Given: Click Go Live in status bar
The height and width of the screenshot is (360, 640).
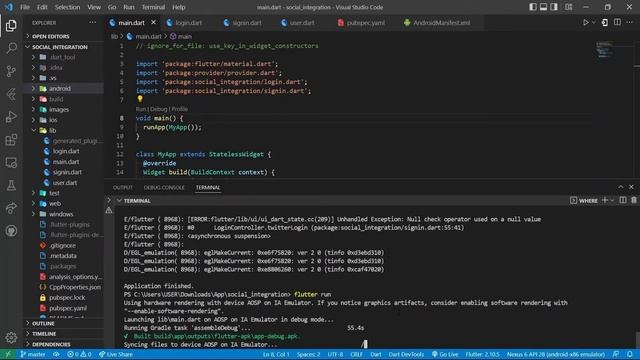Looking at the screenshot, I should coord(445,354).
